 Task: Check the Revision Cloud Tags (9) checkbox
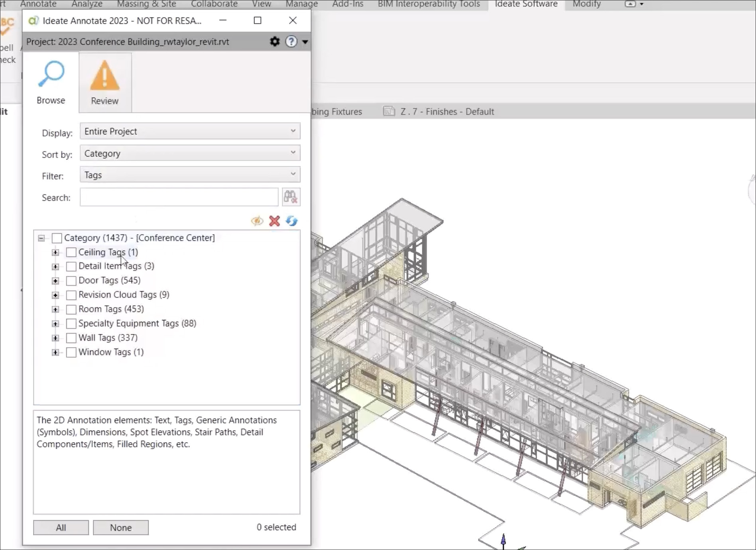coord(71,295)
